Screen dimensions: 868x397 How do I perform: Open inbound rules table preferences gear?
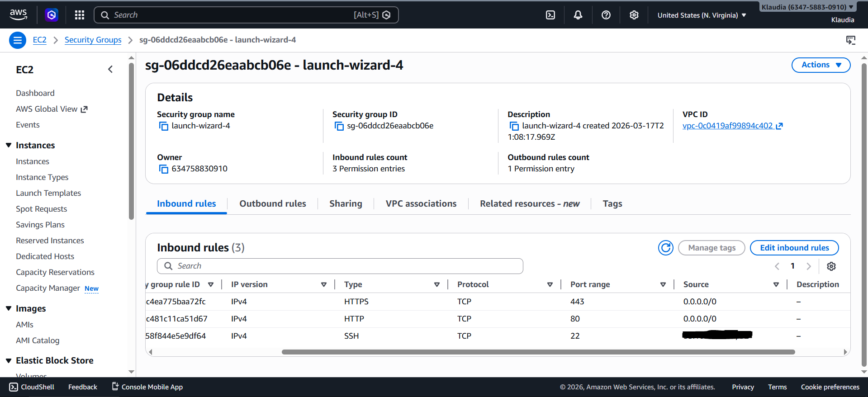tap(831, 266)
